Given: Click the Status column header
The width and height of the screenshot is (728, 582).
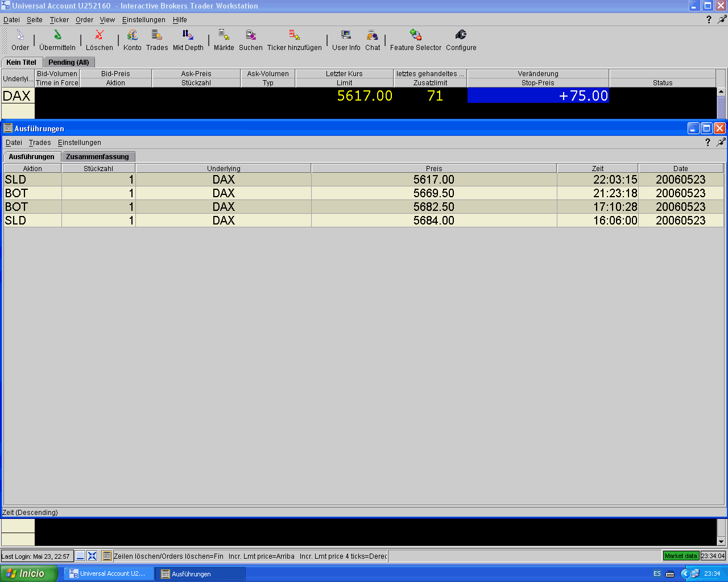Looking at the screenshot, I should 663,82.
